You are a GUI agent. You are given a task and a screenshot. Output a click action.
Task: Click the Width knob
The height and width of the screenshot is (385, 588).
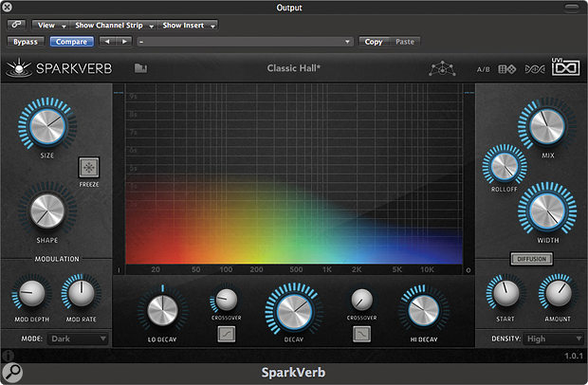[547, 211]
